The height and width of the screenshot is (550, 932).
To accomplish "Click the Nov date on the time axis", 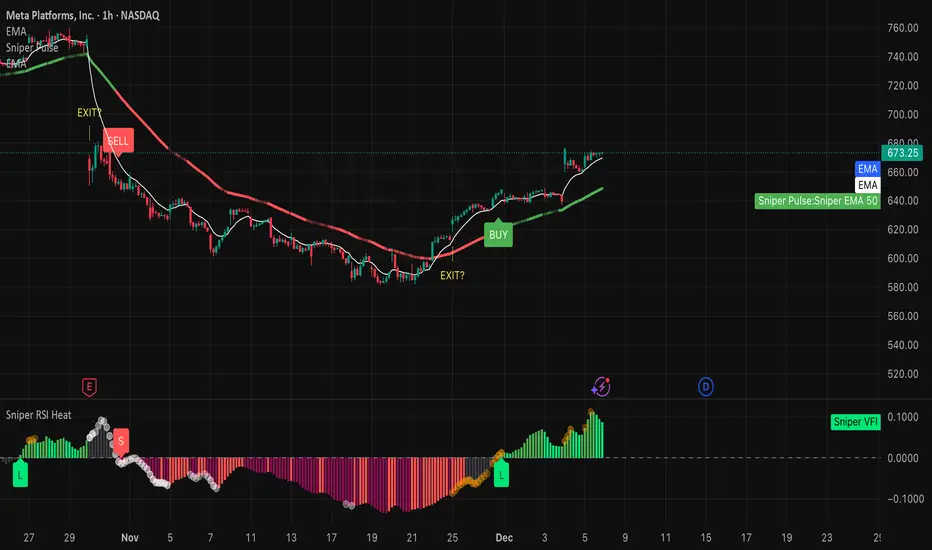I will pos(130,538).
